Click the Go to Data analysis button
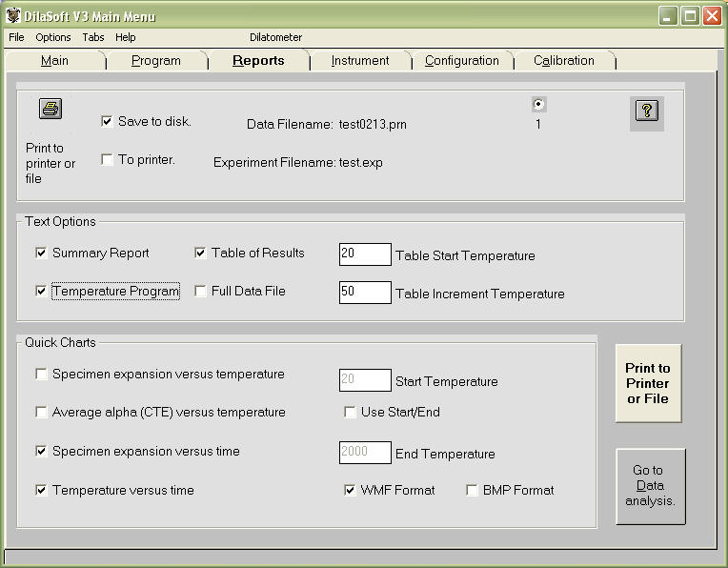This screenshot has height=568, width=728. [x=649, y=486]
